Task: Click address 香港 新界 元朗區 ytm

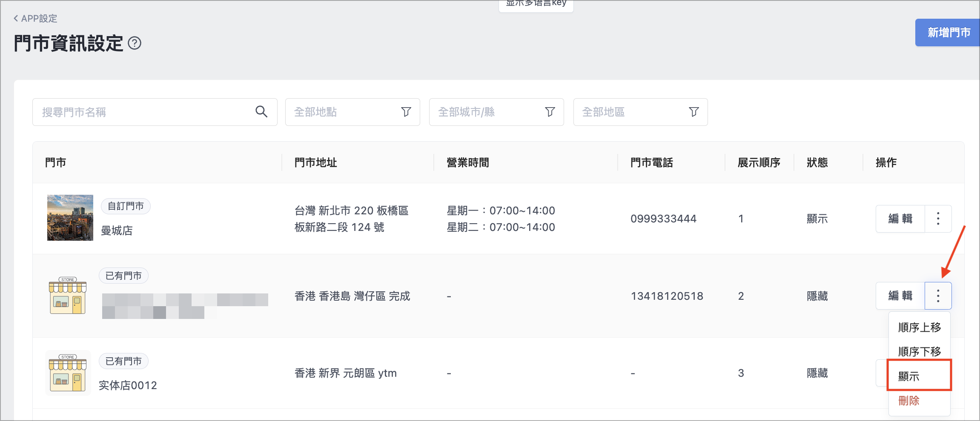Action: coord(345,373)
